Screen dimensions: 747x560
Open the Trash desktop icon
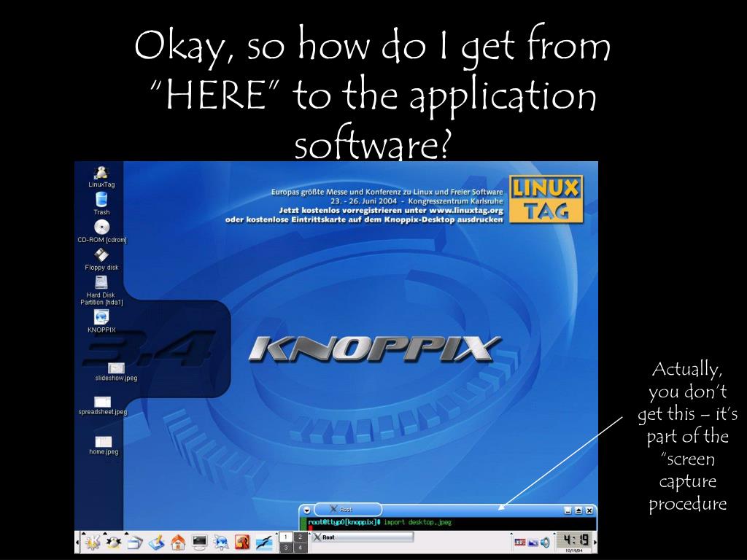pyautogui.click(x=101, y=203)
